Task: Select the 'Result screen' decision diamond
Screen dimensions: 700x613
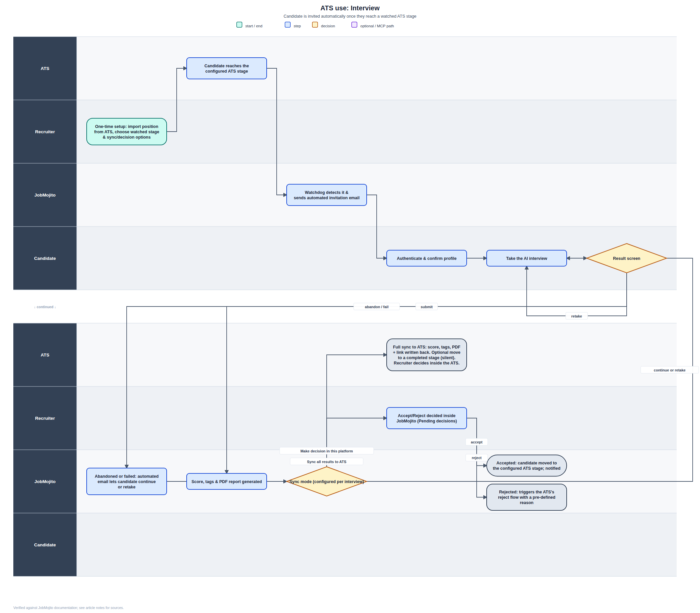Action: [x=626, y=258]
